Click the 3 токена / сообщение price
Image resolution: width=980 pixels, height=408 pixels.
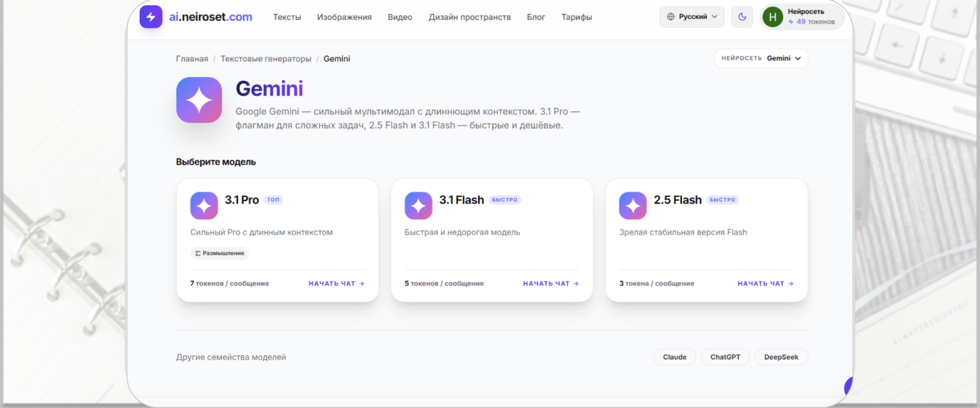pyautogui.click(x=657, y=284)
